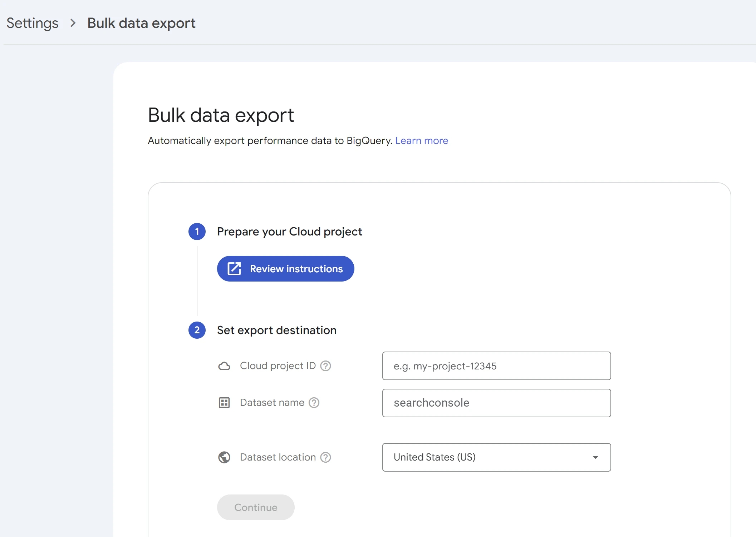Click the Dataset location help icon
This screenshot has height=537, width=756.
click(325, 457)
